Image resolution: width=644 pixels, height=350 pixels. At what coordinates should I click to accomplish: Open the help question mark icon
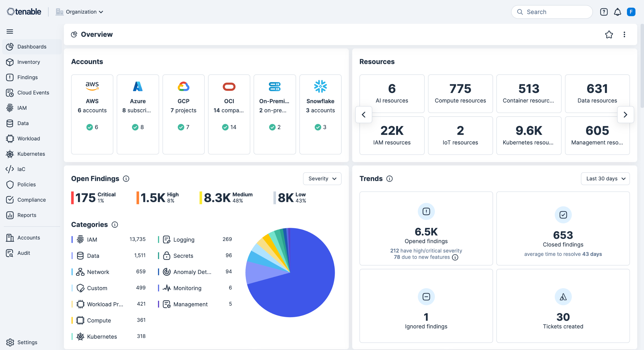(x=603, y=12)
